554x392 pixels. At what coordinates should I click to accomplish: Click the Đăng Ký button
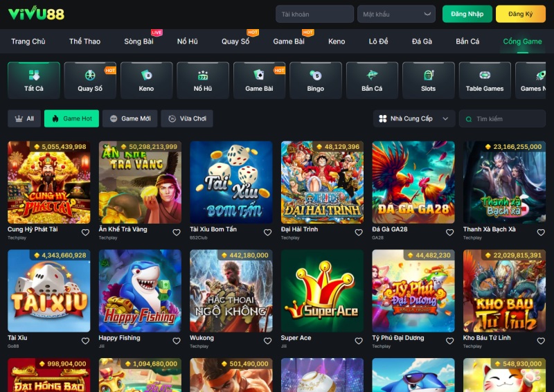(x=521, y=14)
